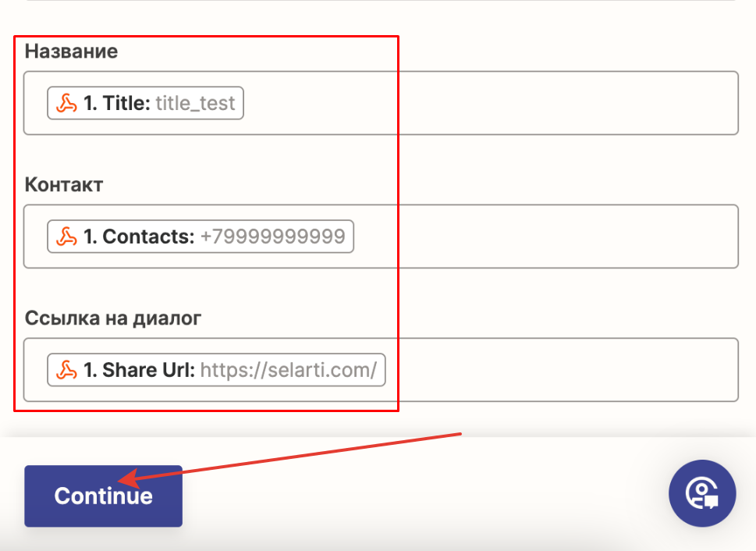Click the webhook icon in the Title pill

coord(66,103)
